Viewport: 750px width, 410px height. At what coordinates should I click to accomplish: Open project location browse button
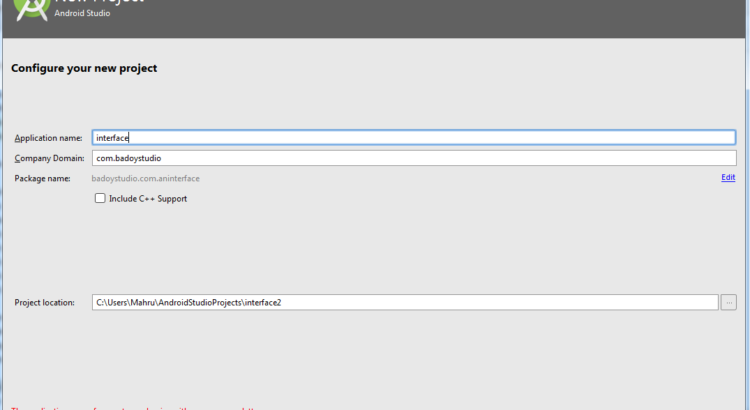[729, 302]
